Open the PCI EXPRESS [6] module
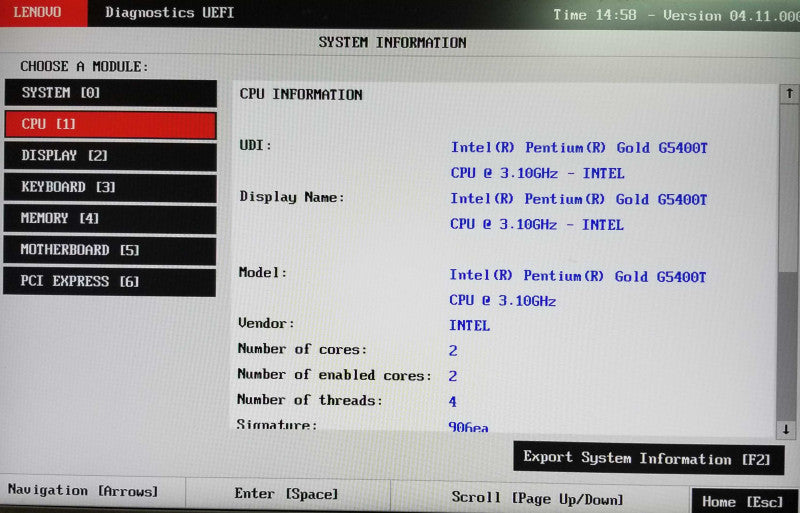 [x=109, y=281]
